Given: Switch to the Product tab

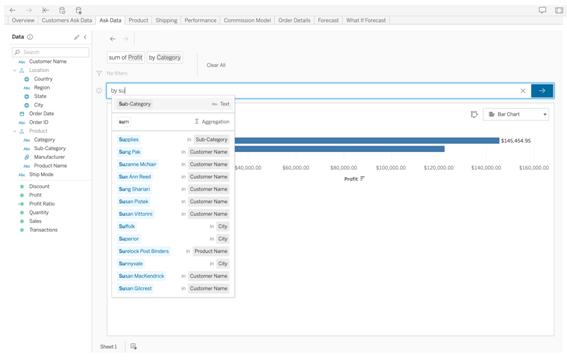Looking at the screenshot, I should point(138,20).
